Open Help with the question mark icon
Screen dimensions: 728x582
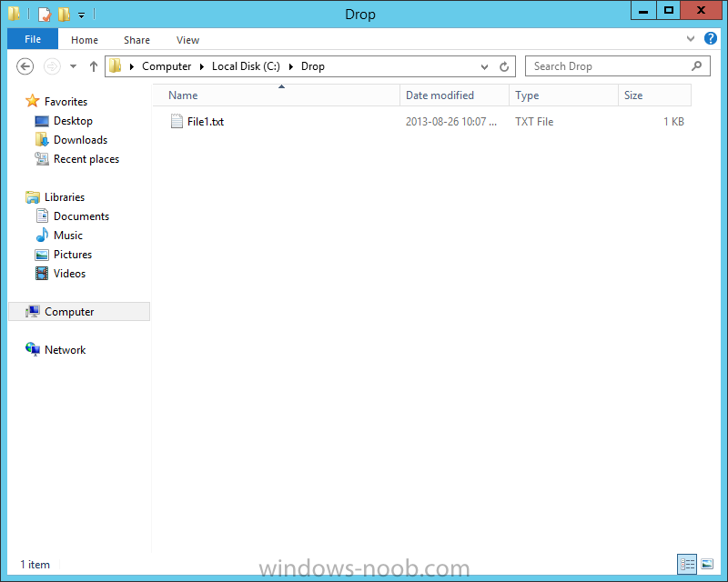[711, 38]
